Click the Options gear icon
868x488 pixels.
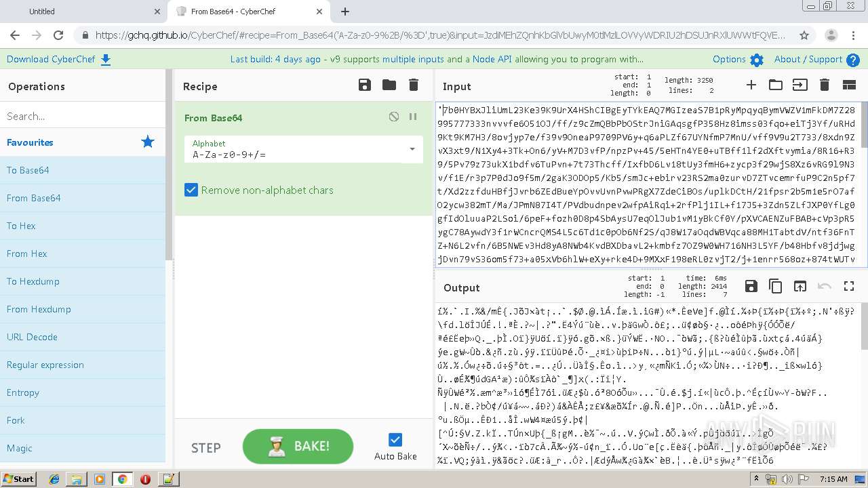click(x=757, y=60)
